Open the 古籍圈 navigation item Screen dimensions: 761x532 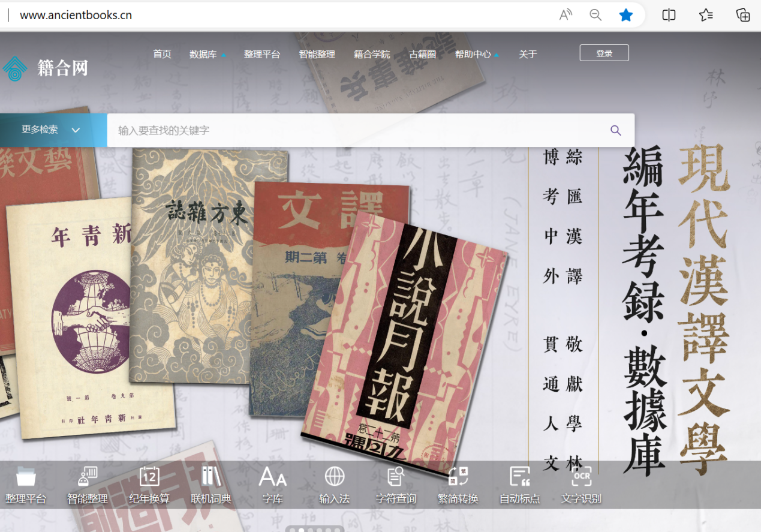click(x=422, y=54)
